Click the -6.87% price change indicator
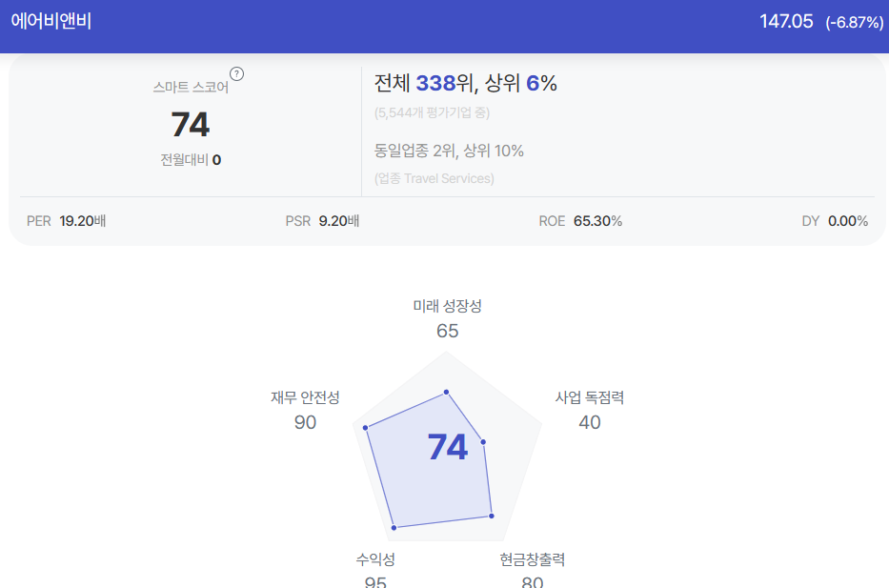This screenshot has height=588, width=889. [x=855, y=23]
